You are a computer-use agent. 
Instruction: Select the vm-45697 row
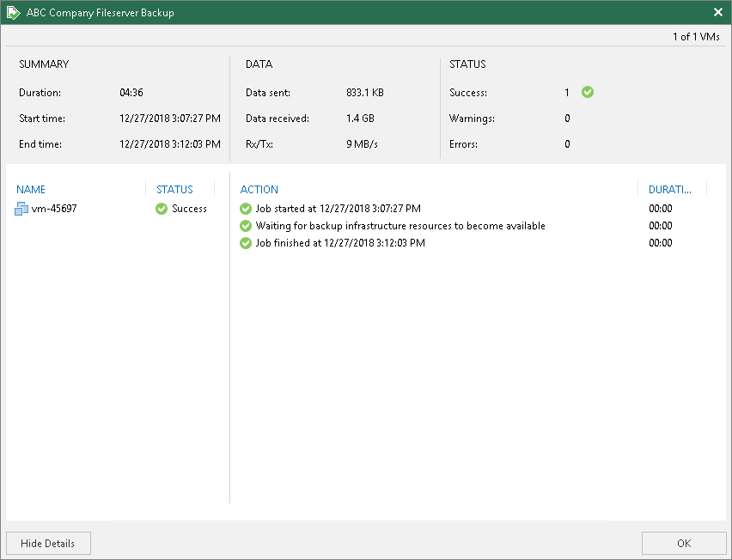click(111, 209)
